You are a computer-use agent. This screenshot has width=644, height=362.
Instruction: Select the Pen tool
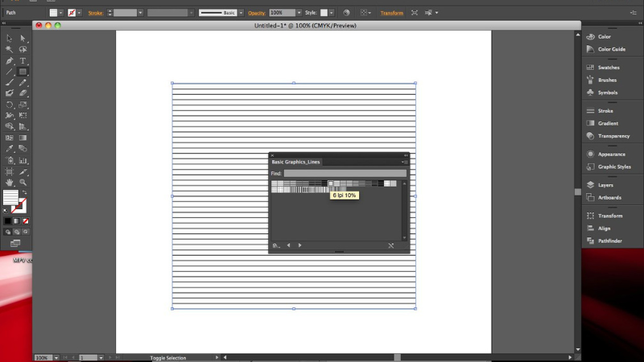coord(10,60)
